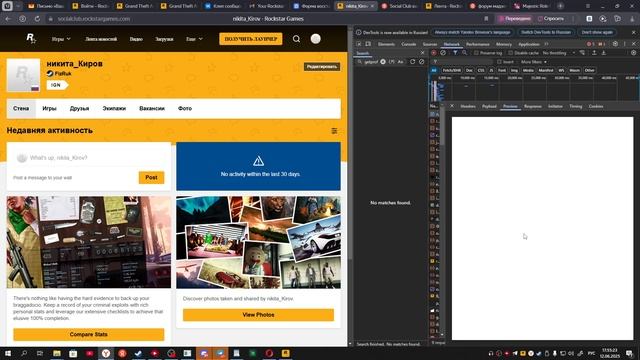640x360 pixels.
Task: Open the DevTools three-dot customize menu
Action: tap(624, 44)
